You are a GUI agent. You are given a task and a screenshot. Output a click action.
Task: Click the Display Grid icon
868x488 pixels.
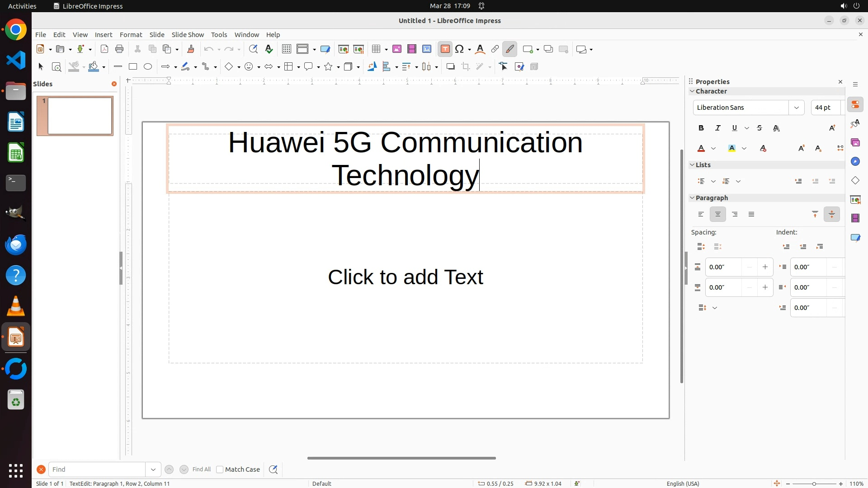(x=286, y=49)
